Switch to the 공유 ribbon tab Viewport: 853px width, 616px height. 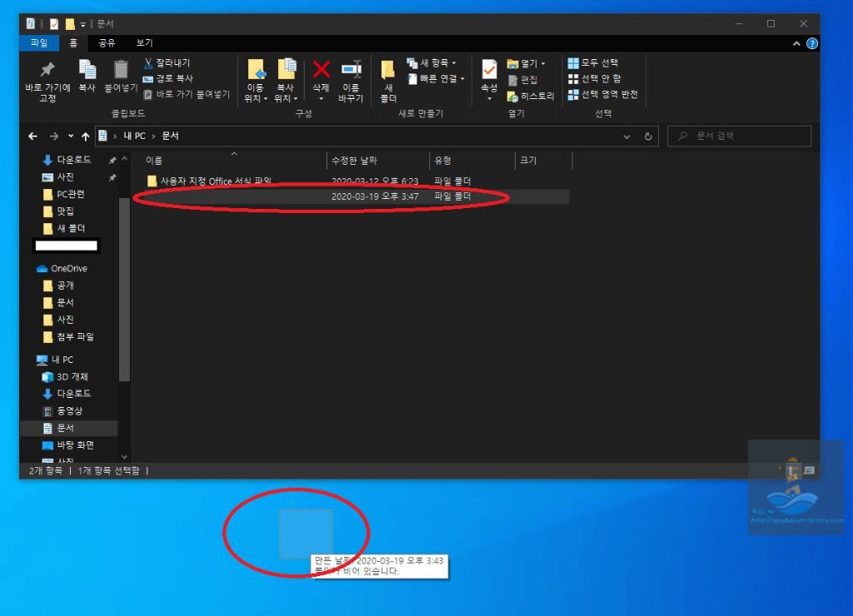(x=107, y=43)
